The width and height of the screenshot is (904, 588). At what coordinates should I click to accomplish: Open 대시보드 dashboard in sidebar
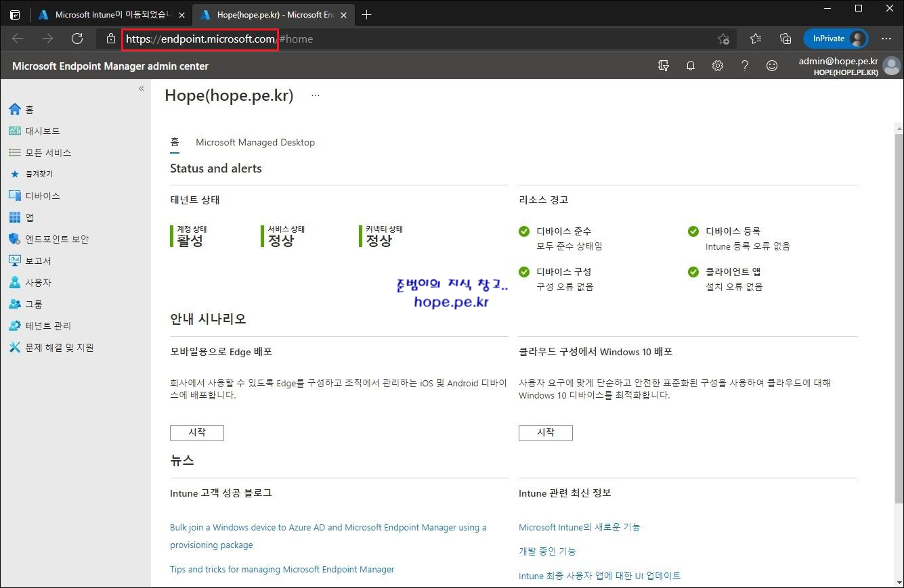coord(35,131)
